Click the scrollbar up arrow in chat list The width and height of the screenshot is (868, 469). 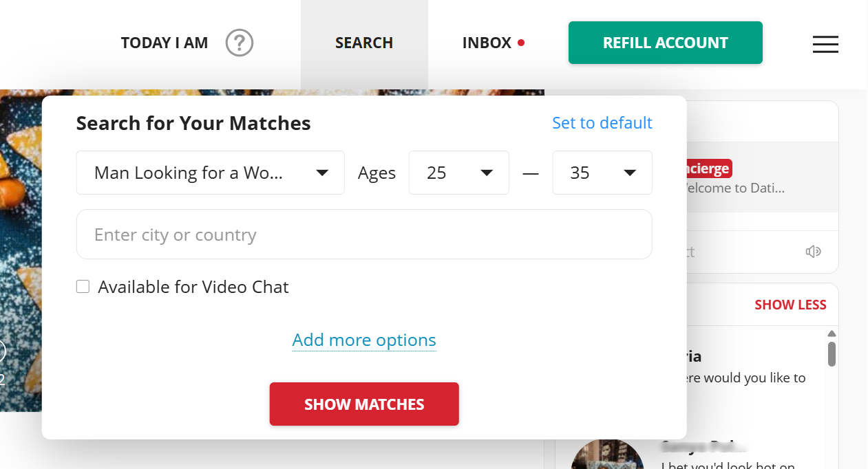click(x=832, y=334)
